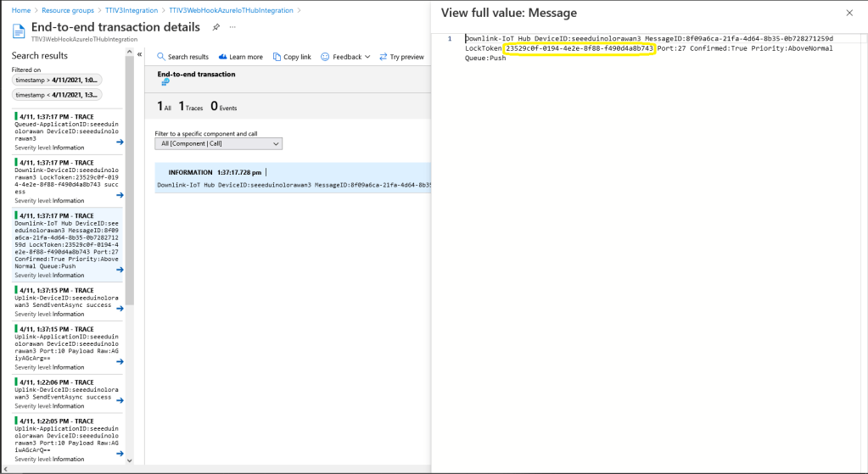Collapse the search results panel with double chevron
The height and width of the screenshot is (474, 868).
tap(140, 53)
